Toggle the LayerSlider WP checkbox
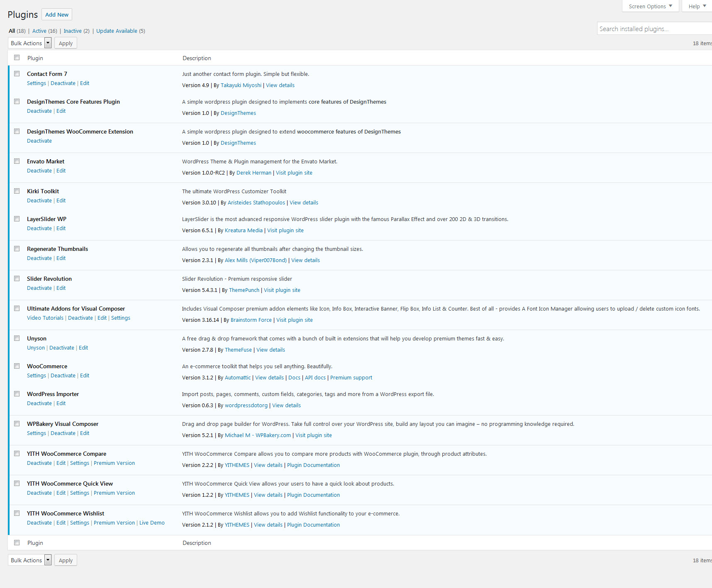 17,219
